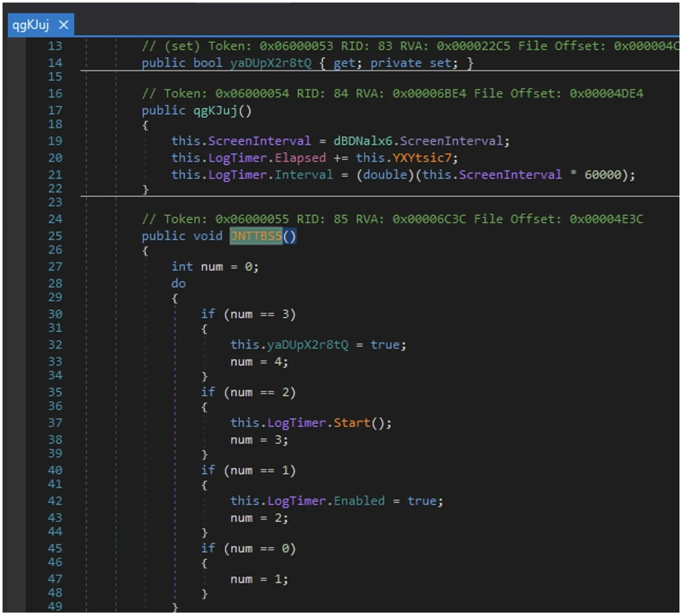
Task: Click the 'do' keyword on line 28
Action: pos(178,284)
